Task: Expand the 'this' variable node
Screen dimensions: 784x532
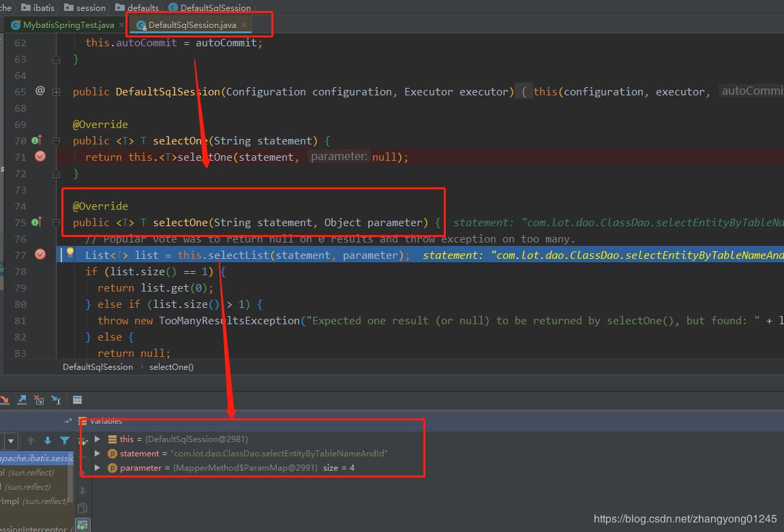Action: [97, 439]
